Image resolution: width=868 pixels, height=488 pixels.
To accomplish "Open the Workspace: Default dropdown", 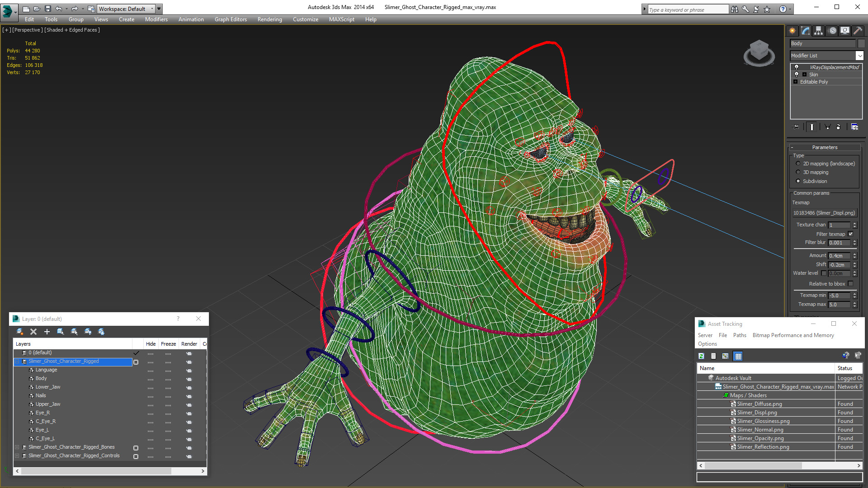I will tap(126, 9).
